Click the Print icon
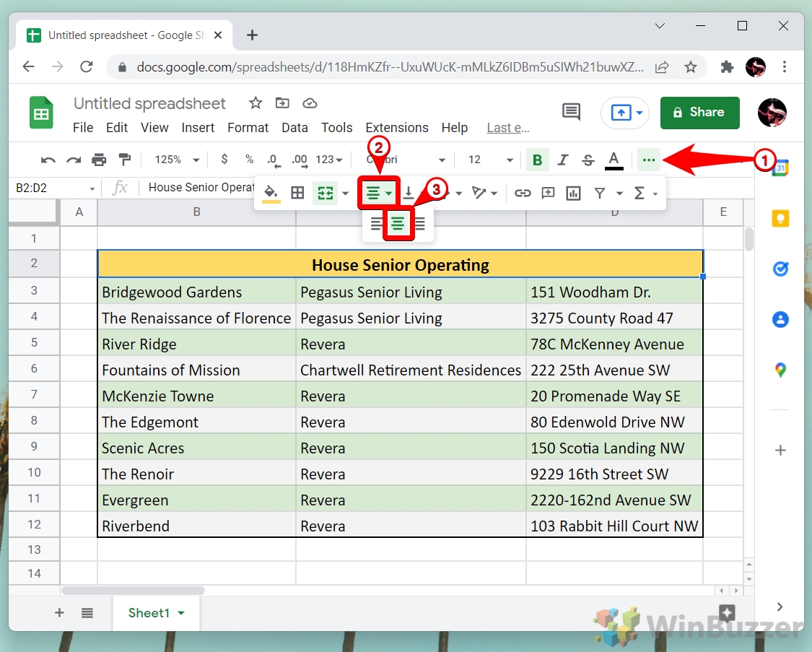 click(x=99, y=160)
